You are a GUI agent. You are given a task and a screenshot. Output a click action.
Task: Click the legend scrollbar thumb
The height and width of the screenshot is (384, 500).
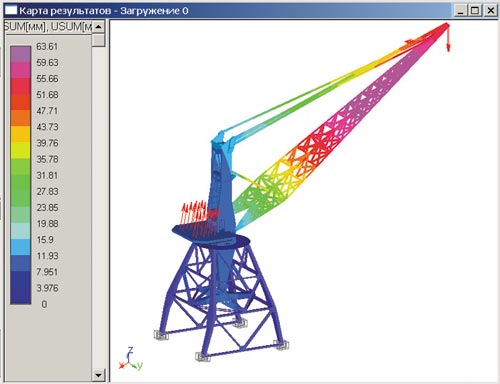click(x=98, y=40)
